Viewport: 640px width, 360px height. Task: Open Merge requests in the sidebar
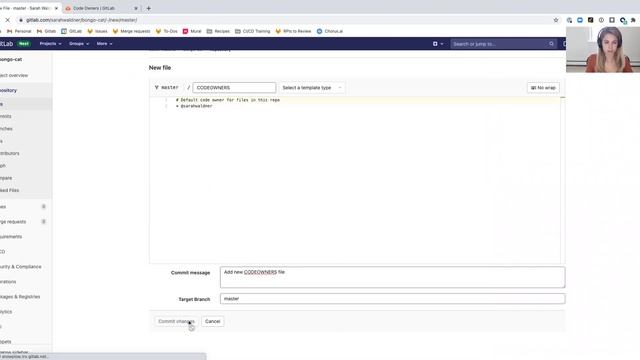click(13, 222)
